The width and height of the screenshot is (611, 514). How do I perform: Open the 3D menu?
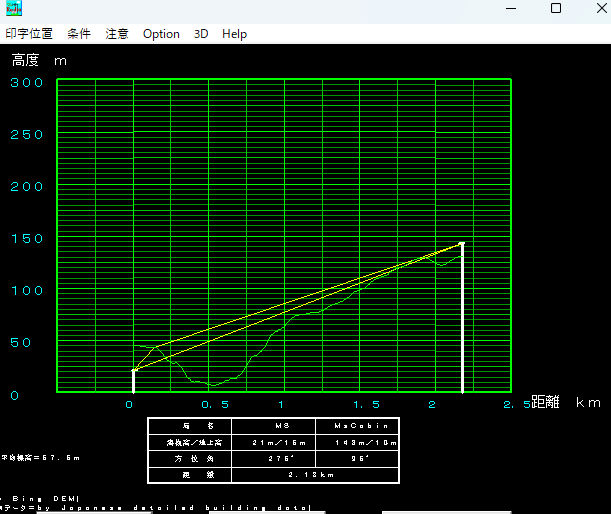pos(201,33)
